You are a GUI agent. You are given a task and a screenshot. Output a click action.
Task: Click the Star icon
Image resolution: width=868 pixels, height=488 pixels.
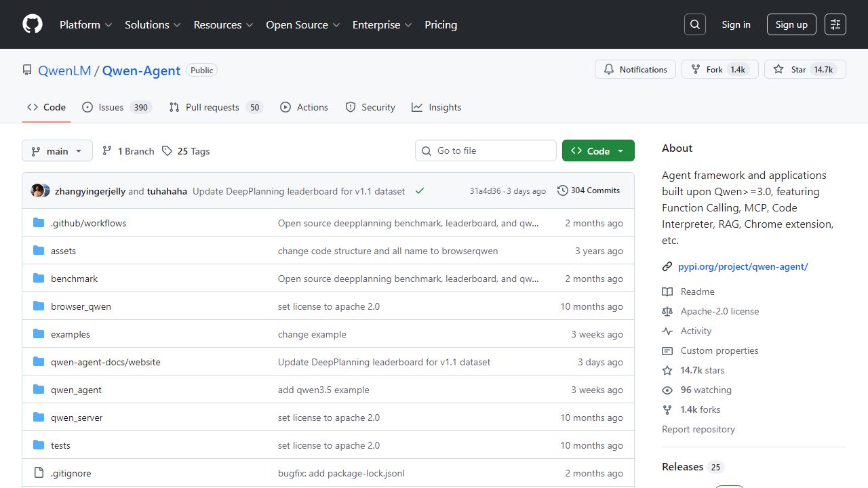(x=778, y=69)
